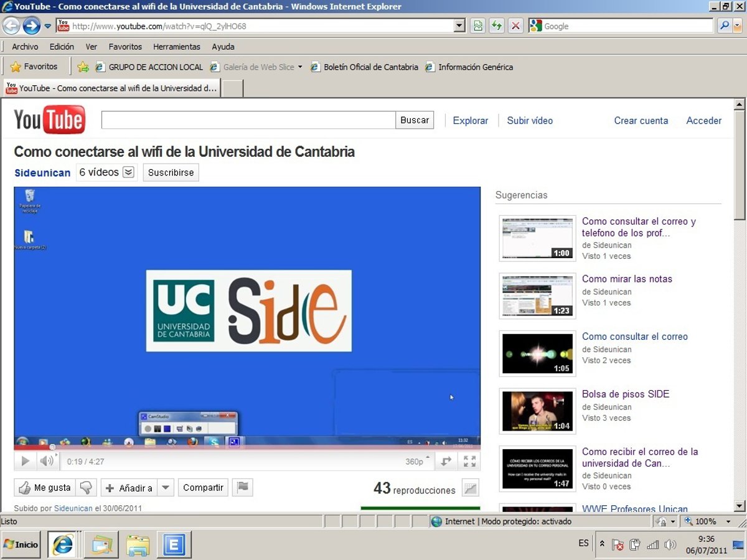
Task: Open the 'Como mirar las notas' suggested video
Action: pyautogui.click(x=627, y=279)
